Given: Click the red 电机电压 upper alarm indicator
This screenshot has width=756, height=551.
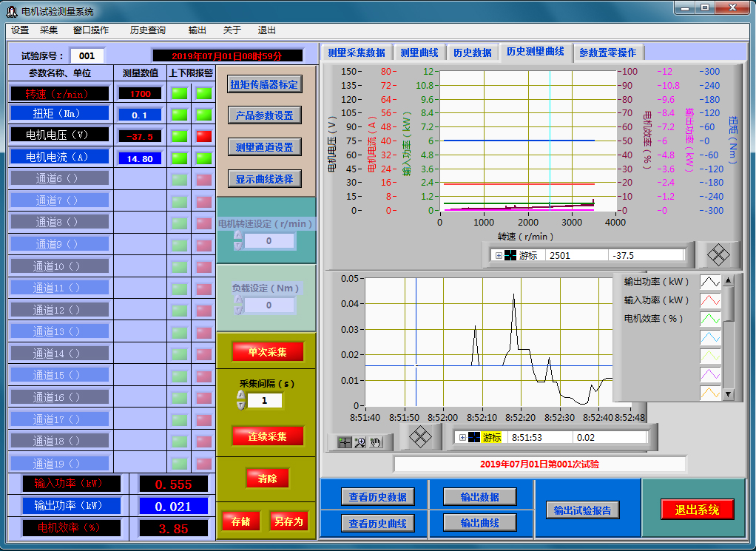Looking at the screenshot, I should (x=203, y=136).
